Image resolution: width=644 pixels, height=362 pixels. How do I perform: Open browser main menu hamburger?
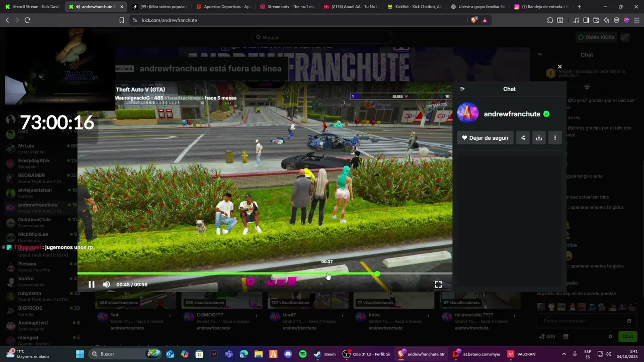(636, 20)
